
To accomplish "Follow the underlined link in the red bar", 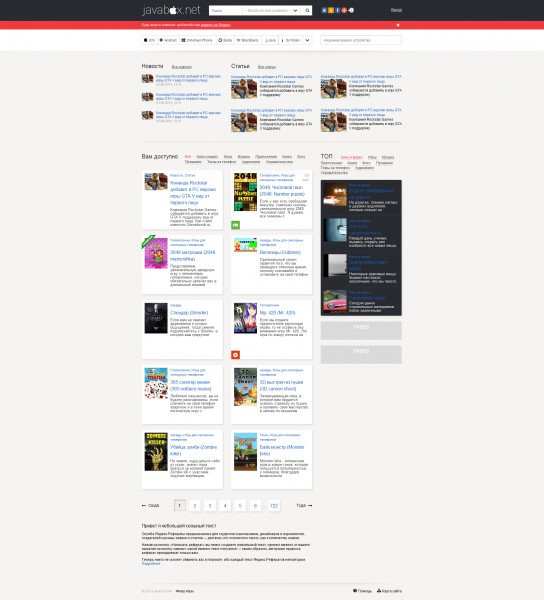I will (x=216, y=25).
